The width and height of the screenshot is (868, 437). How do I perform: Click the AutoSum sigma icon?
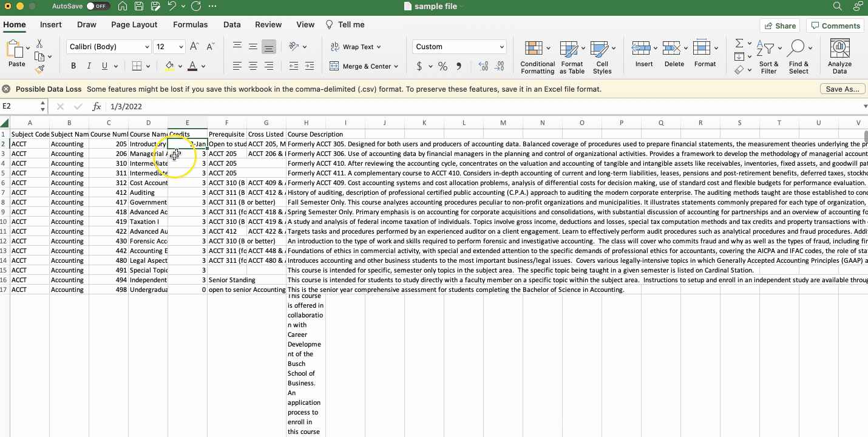(739, 44)
